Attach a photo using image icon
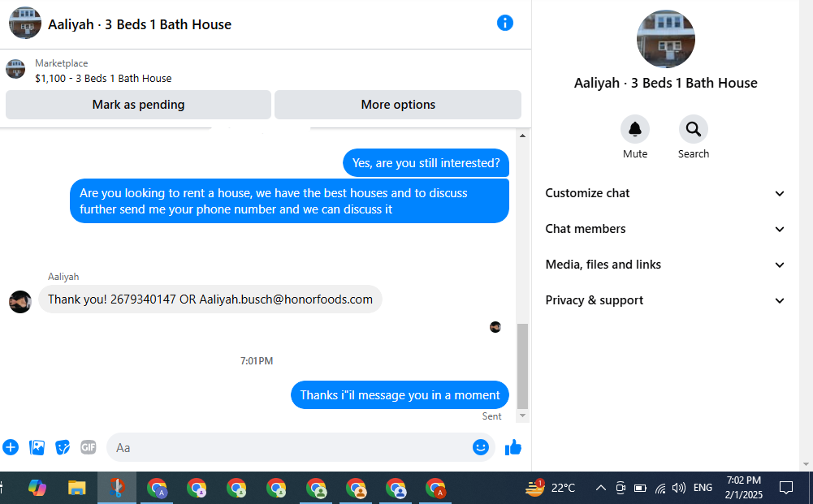The width and height of the screenshot is (813, 504). pos(37,447)
